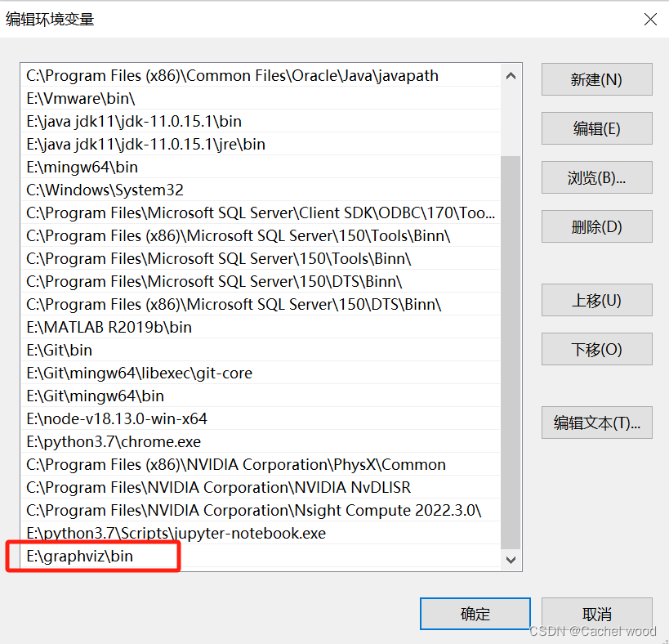Viewport: 669px width, 644px height.
Task: Select the Oracle Java javapath entry
Action: (x=163, y=75)
